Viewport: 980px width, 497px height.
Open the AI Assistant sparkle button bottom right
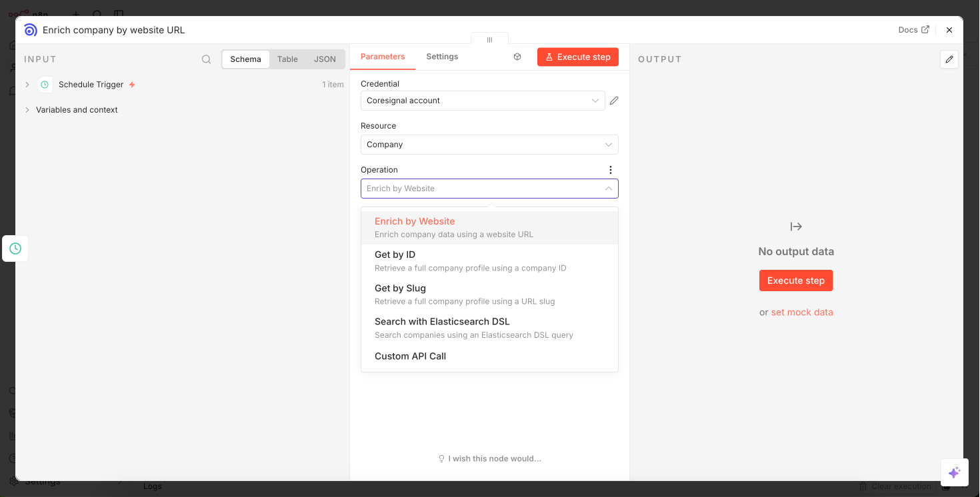coord(955,472)
